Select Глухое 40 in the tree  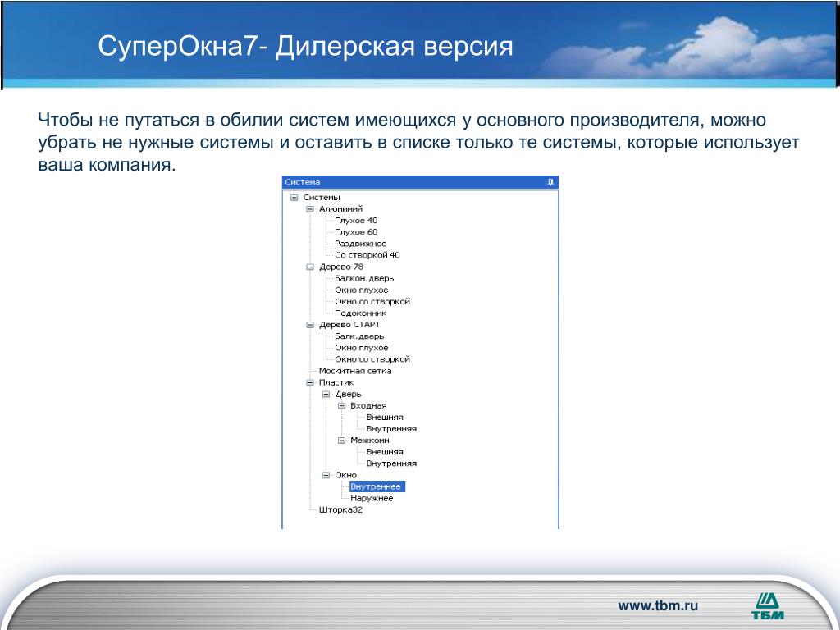pyautogui.click(x=356, y=220)
